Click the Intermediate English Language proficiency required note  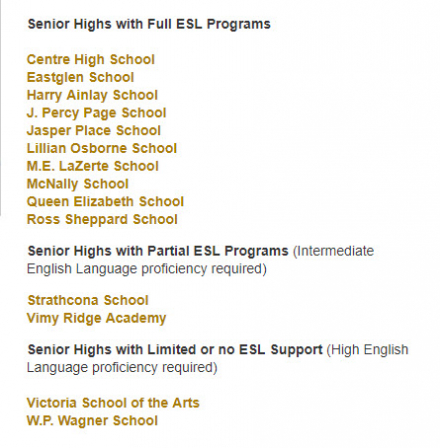[200, 260]
